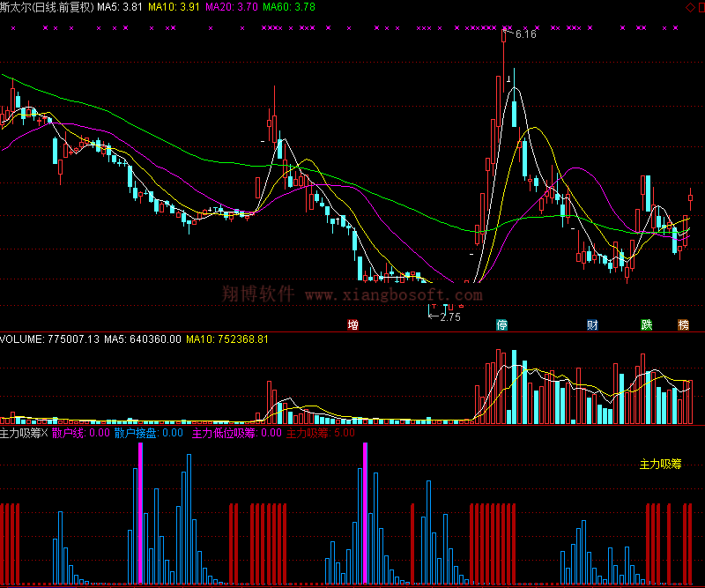Screen dimensions: 705x588
Task: Open the 跌 info marker below the chart
Action: pos(647,324)
